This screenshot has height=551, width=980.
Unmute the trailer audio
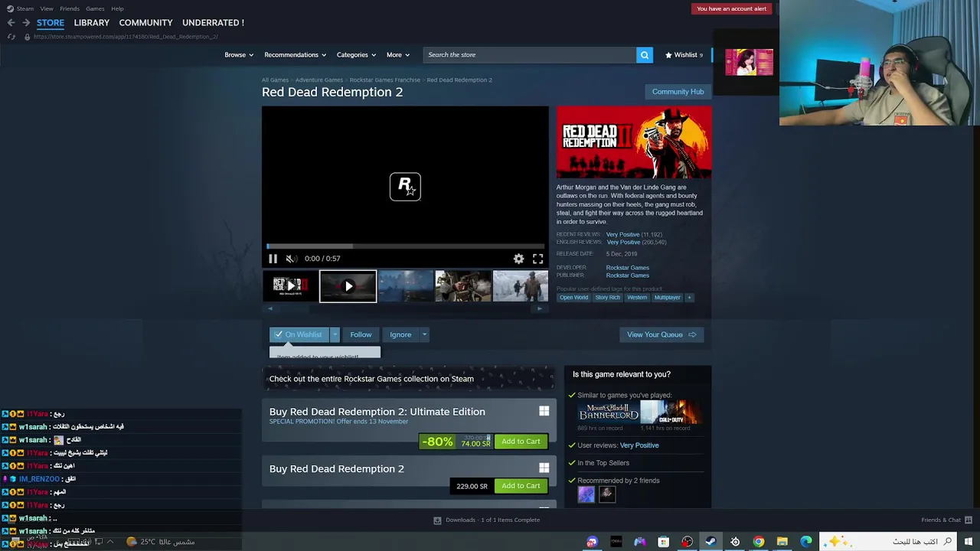(x=291, y=259)
